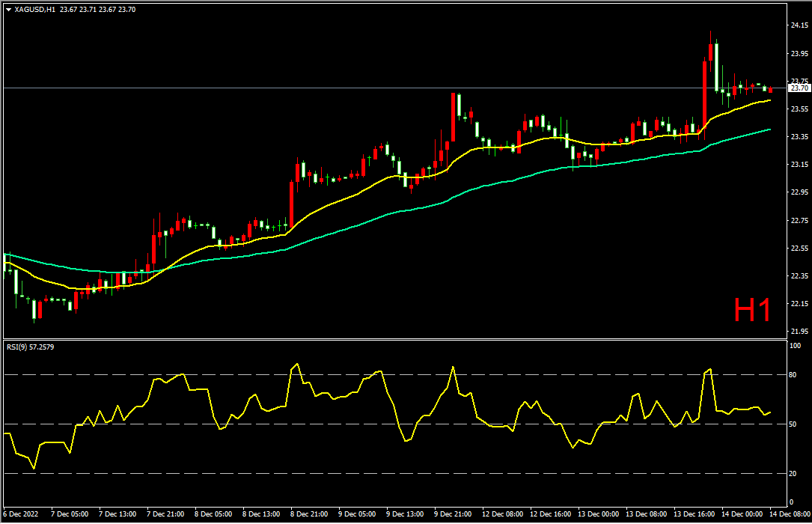Click the RSI level 20 label
Image resolution: width=812 pixels, height=524 pixels.
tap(793, 474)
